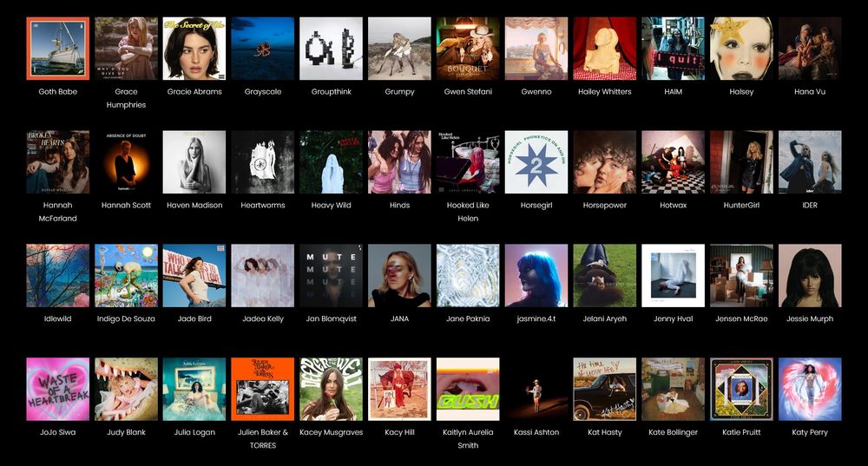Select the Jade Bird album cover
868x466 pixels.
pos(194,276)
